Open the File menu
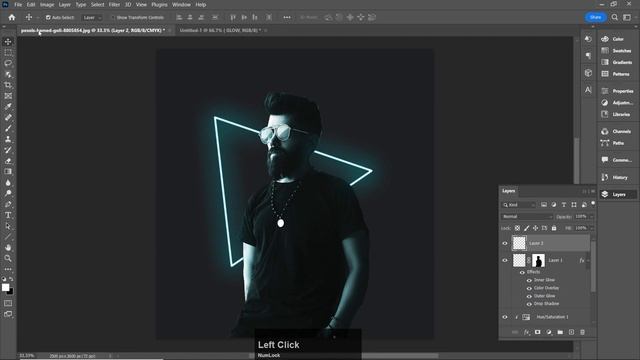Screen dimensions: 640x360 click(18, 4)
